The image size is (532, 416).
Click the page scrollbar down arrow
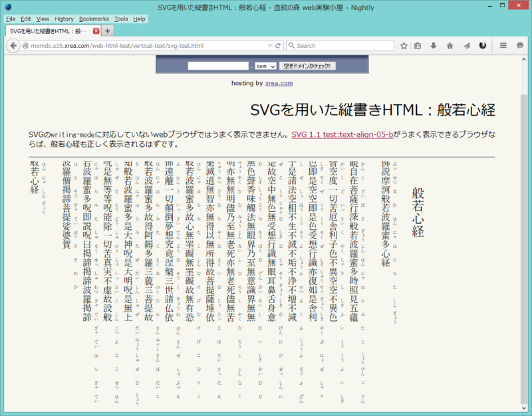524,408
